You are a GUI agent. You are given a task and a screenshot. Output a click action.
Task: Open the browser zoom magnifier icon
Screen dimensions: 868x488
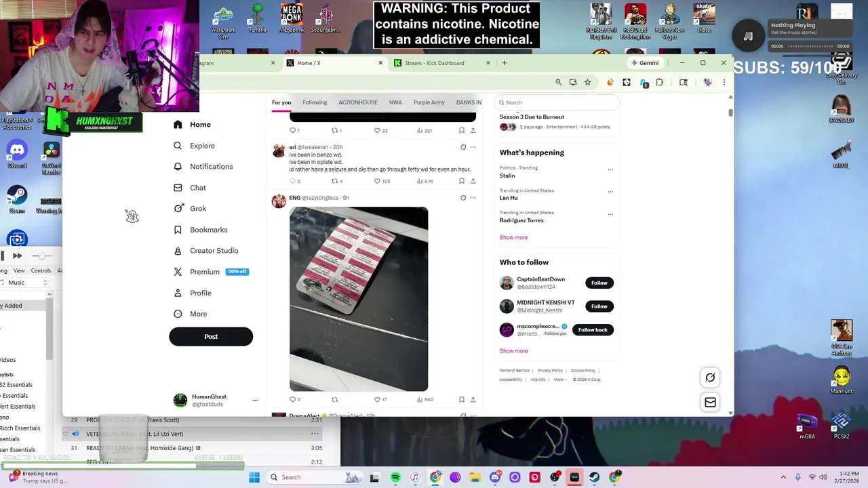pyautogui.click(x=558, y=82)
